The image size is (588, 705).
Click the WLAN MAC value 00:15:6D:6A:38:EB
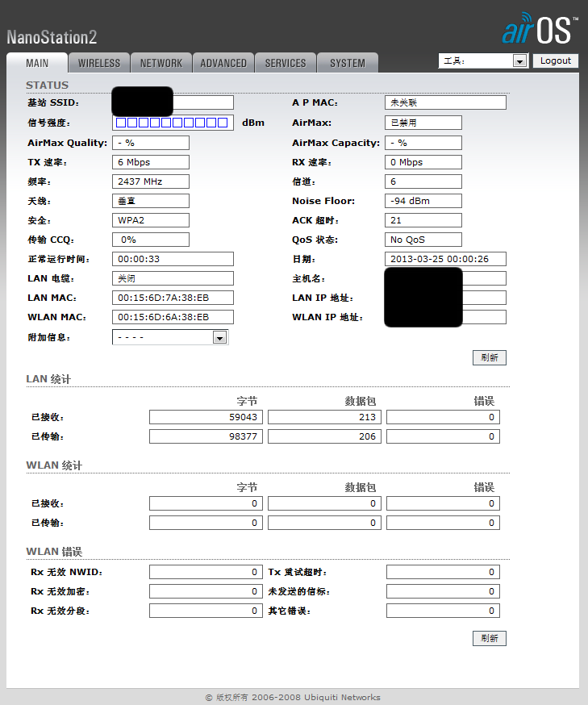click(173, 317)
